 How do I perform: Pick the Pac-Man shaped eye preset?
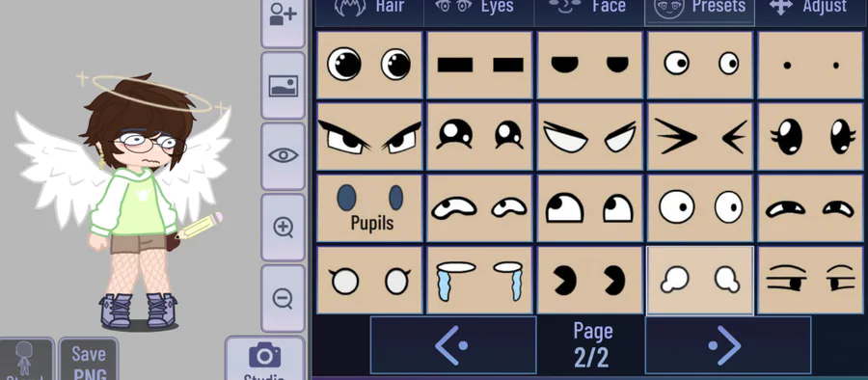click(x=590, y=281)
